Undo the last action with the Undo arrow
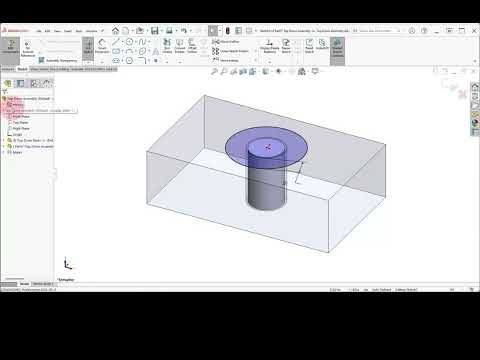This screenshot has height=360, width=480. pyautogui.click(x=184, y=31)
